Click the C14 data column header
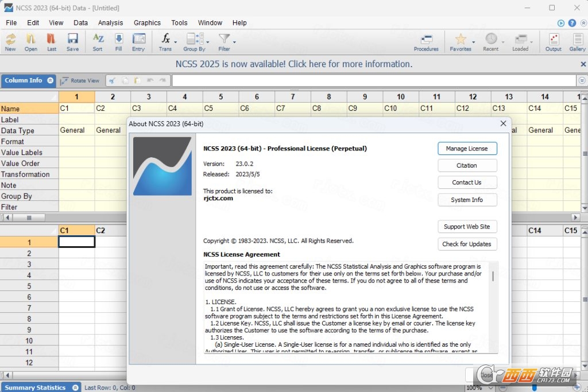588x392 pixels. click(544, 231)
